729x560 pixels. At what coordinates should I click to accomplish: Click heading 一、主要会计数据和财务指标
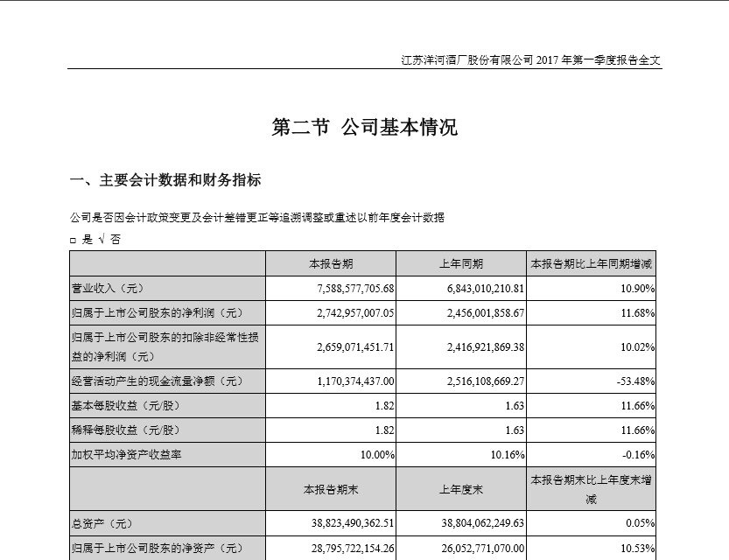pos(165,180)
